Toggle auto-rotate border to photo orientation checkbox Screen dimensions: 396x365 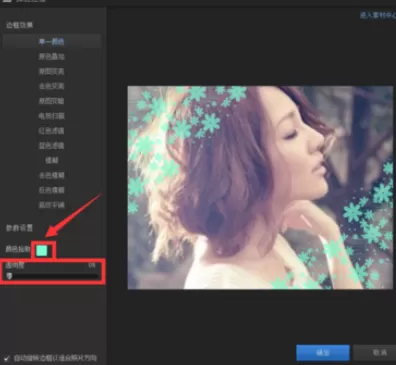7,358
